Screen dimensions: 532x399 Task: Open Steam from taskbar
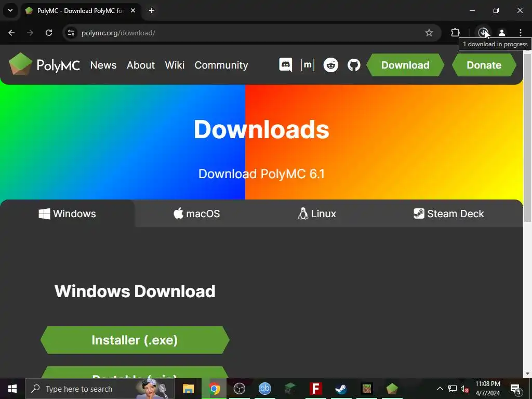click(x=341, y=389)
